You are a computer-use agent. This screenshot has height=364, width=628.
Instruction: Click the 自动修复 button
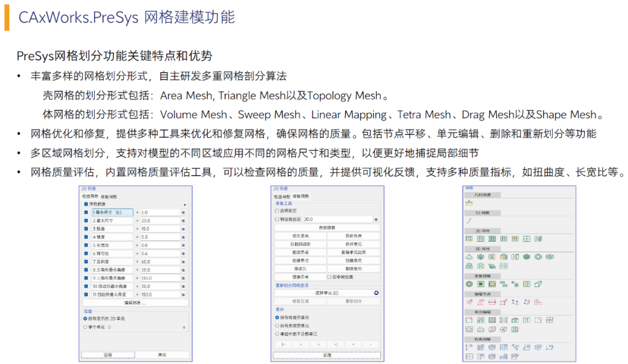[x=327, y=228]
